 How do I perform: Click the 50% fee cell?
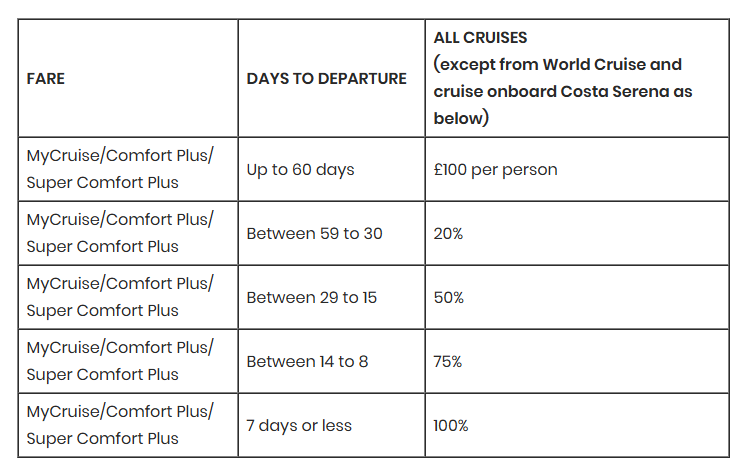(x=577, y=297)
